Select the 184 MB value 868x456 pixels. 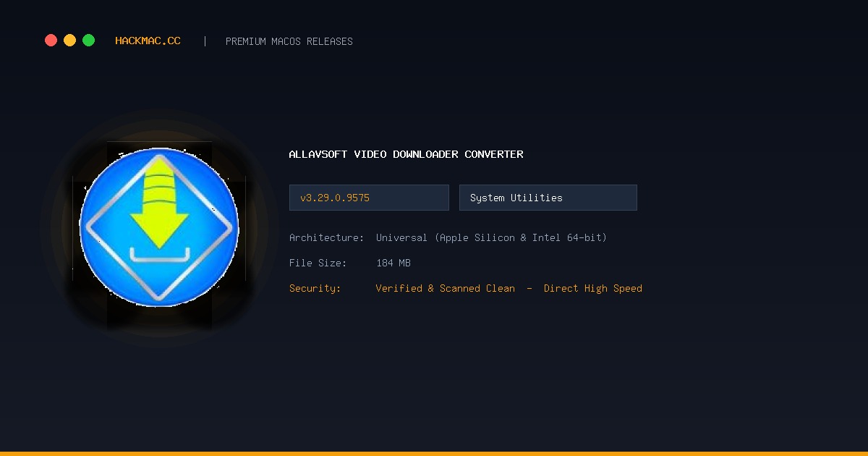(393, 263)
